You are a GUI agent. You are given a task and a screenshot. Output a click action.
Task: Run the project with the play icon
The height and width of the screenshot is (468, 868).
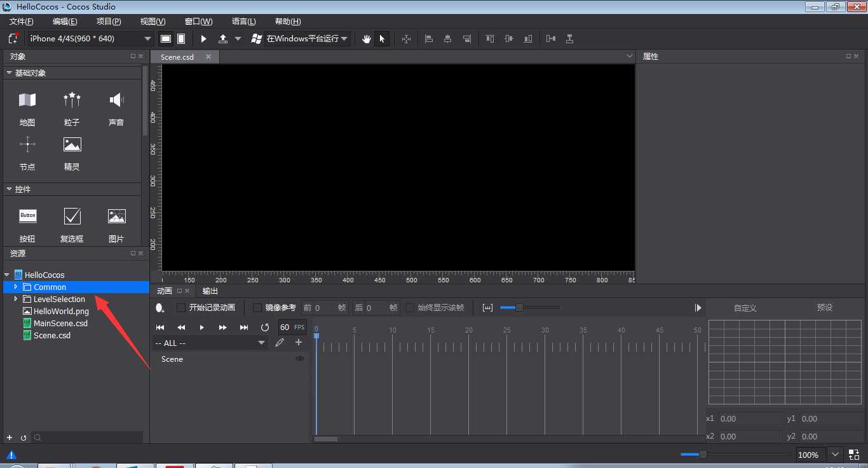click(203, 39)
